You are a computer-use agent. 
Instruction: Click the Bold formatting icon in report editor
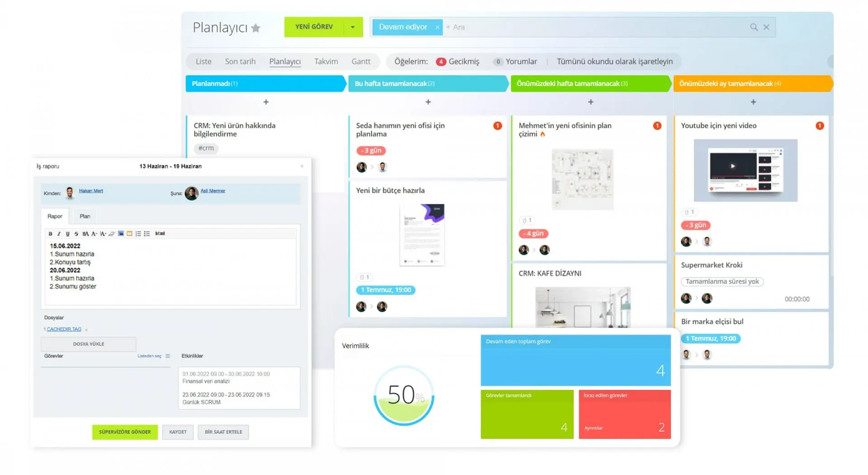pos(50,234)
